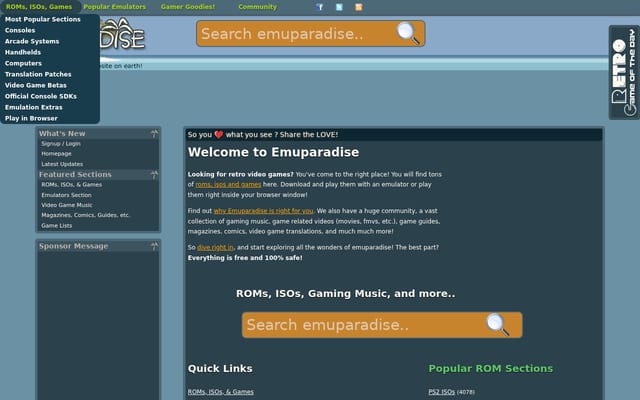Click 'ROMs, ISOs, Gaming Music, and more..' heading
The height and width of the screenshot is (400, 640).
pos(345,293)
